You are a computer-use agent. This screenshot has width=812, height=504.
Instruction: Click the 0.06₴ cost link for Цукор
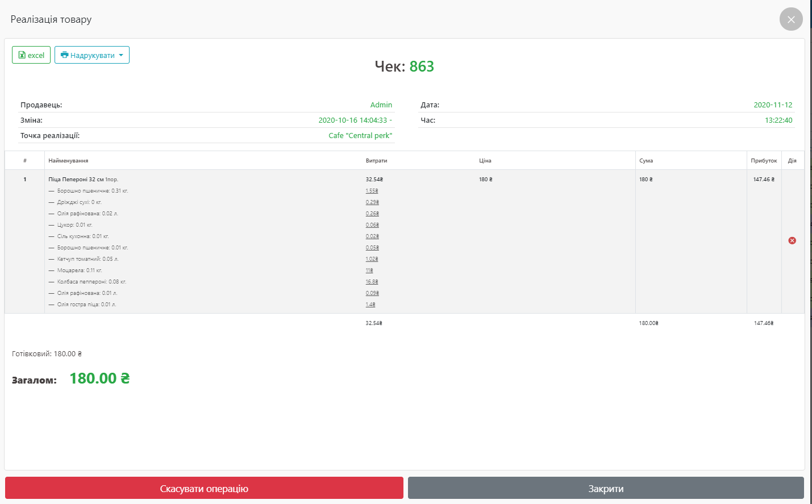[x=372, y=225]
